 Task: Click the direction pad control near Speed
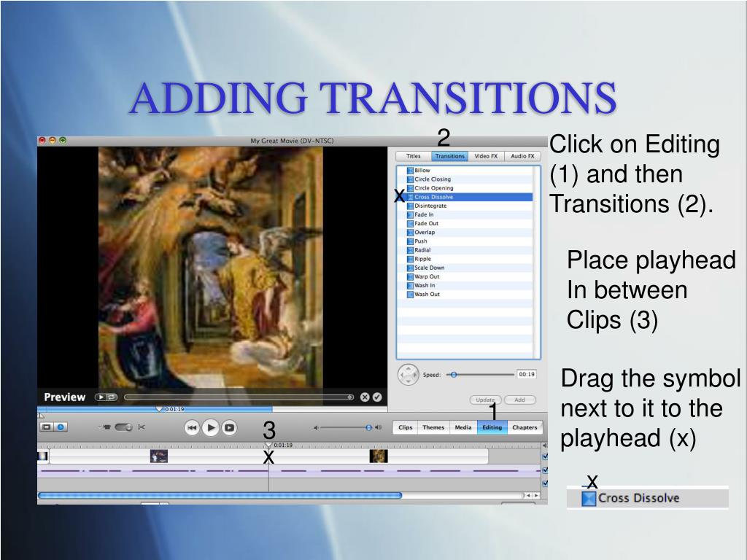click(x=408, y=375)
